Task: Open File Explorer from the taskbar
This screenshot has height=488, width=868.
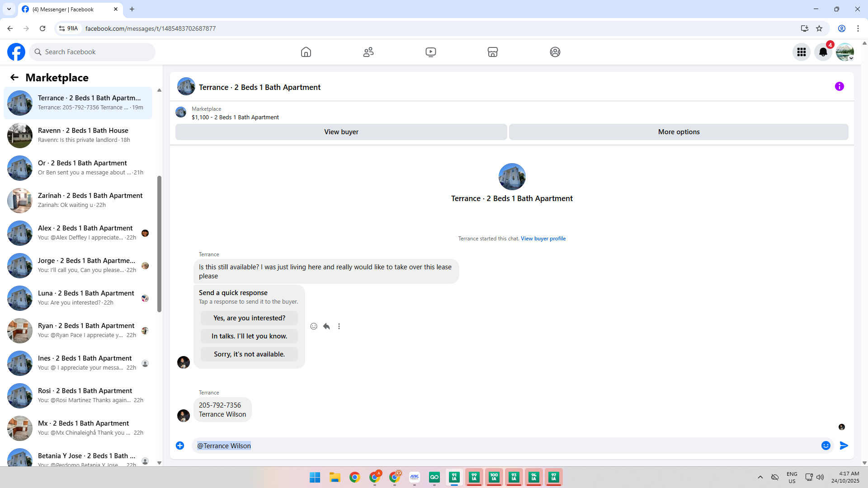Action: (335, 477)
